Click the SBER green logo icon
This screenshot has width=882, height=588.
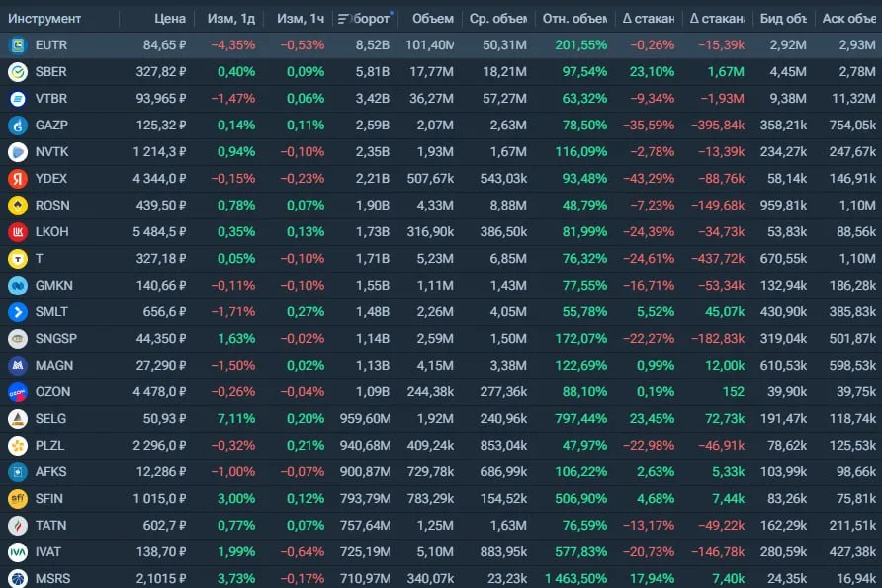point(18,72)
